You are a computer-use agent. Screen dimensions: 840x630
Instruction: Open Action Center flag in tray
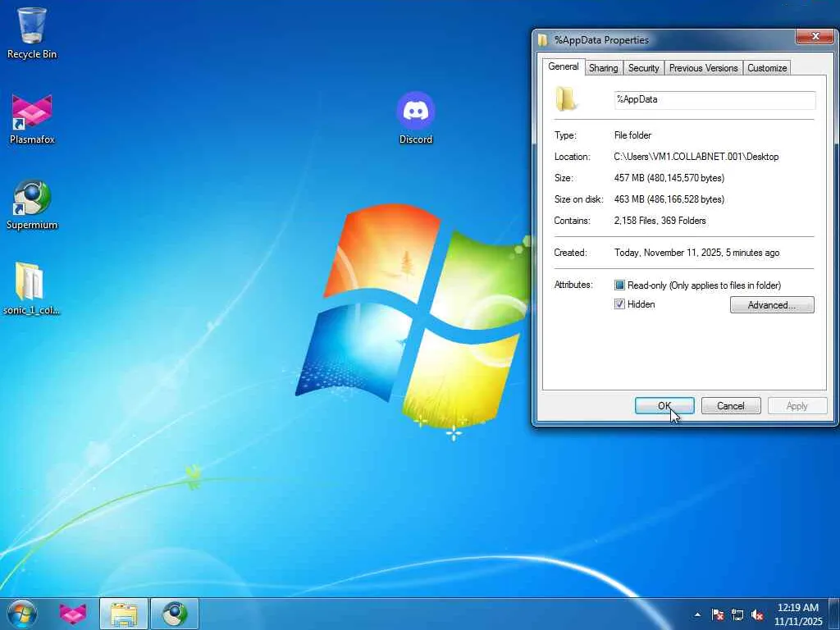pos(717,614)
